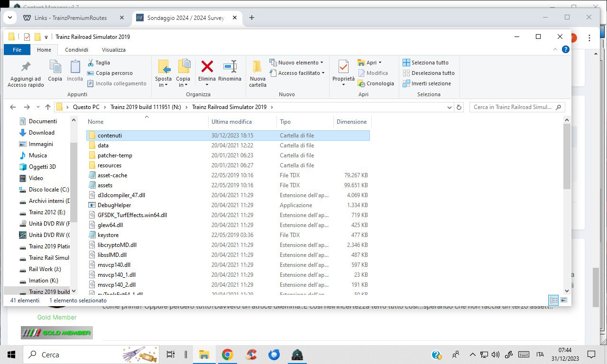
Task: Select the keystore file
Action: click(228, 235)
